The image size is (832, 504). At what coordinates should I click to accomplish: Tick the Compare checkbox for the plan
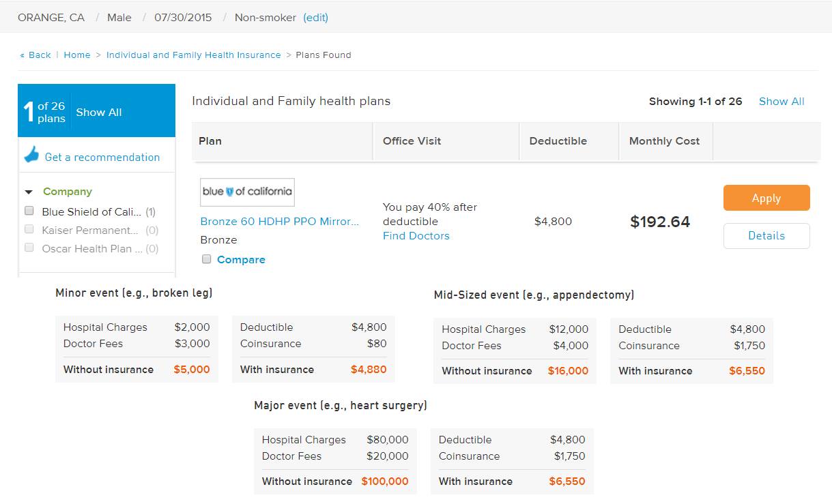tap(207, 259)
